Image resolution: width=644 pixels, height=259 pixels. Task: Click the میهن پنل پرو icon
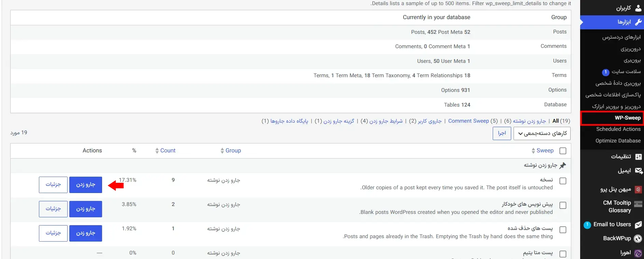pos(638,189)
